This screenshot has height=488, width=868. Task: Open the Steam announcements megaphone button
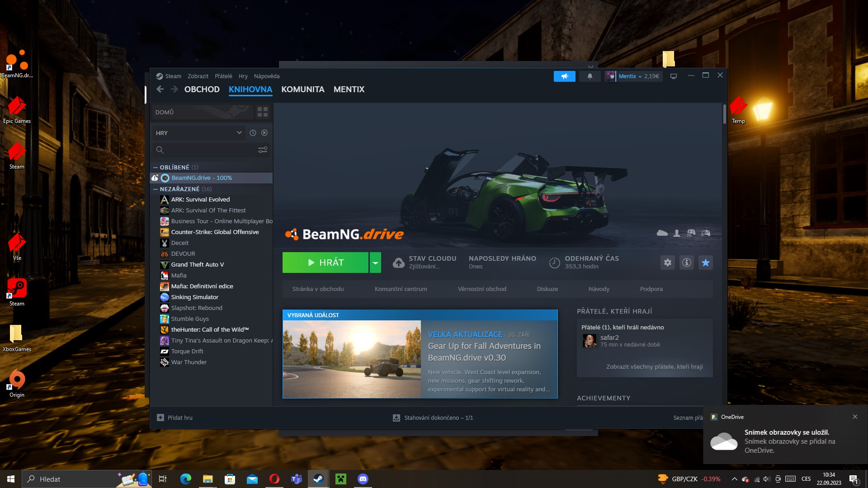coord(564,76)
